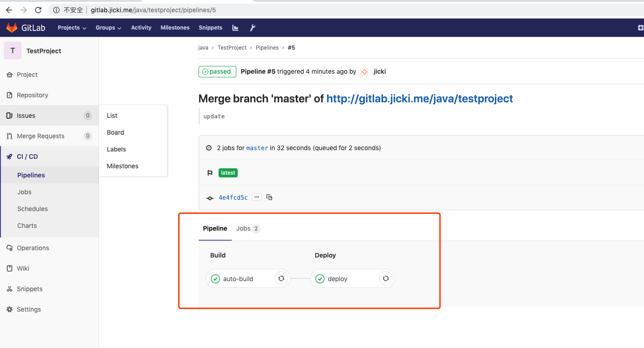Expand the Groups dropdown

[x=108, y=27]
